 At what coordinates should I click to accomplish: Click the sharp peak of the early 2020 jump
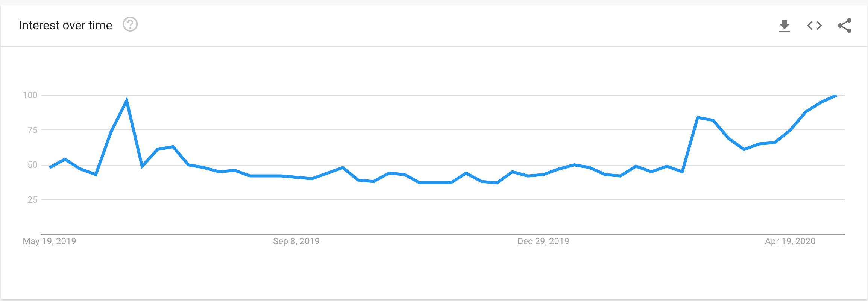point(698,117)
